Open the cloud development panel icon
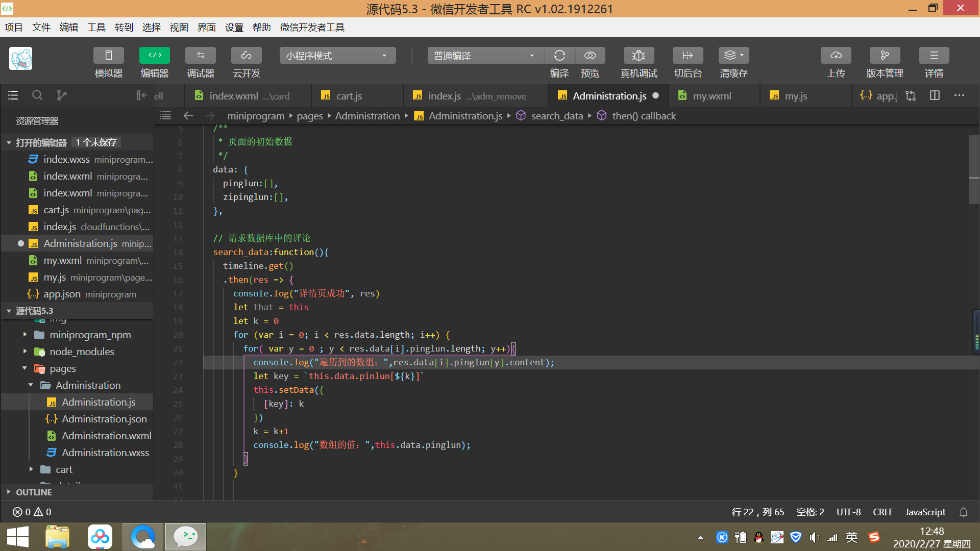Viewport: 980px width, 551px height. point(247,56)
